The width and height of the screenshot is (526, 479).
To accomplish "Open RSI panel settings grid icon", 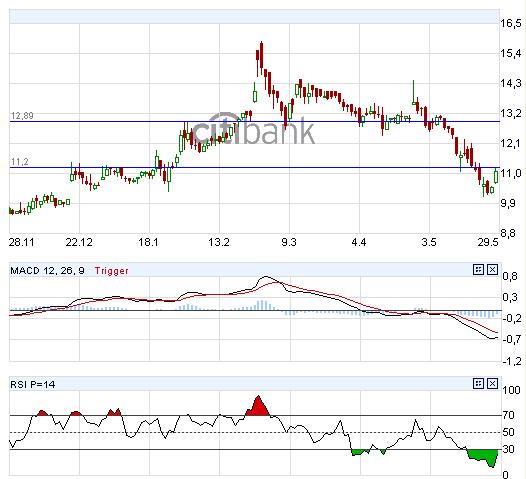I will (478, 383).
